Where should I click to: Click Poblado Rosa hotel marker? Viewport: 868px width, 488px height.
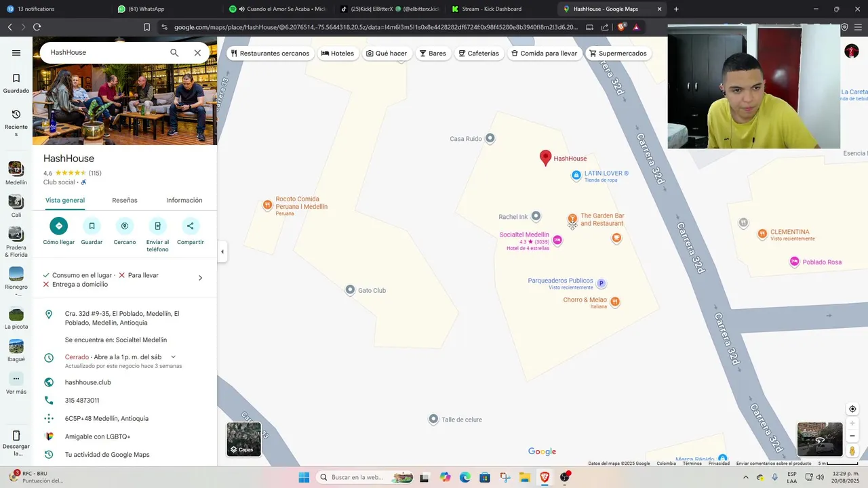pyautogui.click(x=794, y=262)
